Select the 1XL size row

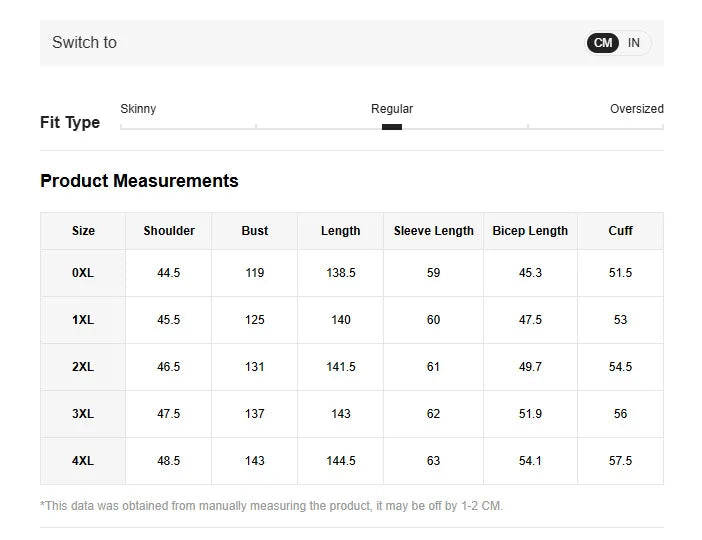pyautogui.click(x=83, y=320)
